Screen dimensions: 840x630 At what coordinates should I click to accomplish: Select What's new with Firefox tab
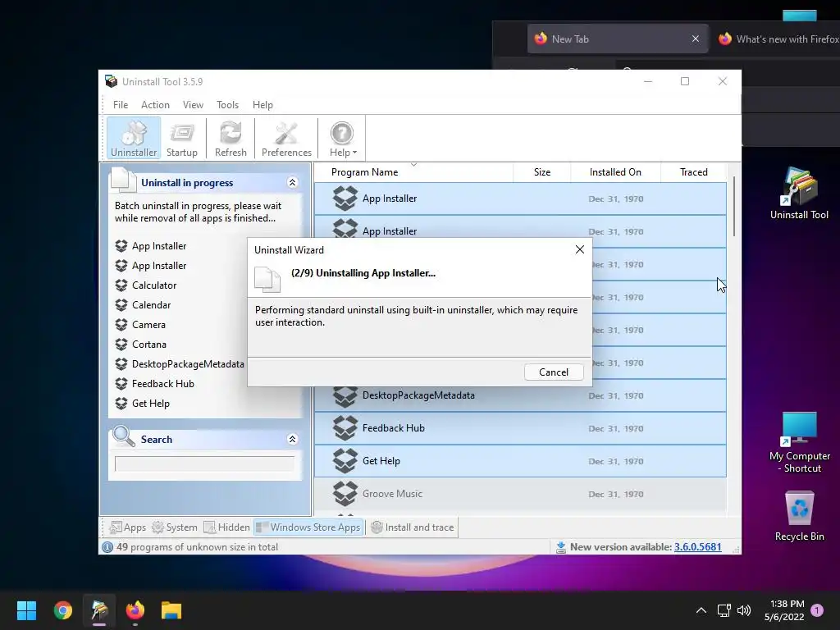point(778,39)
